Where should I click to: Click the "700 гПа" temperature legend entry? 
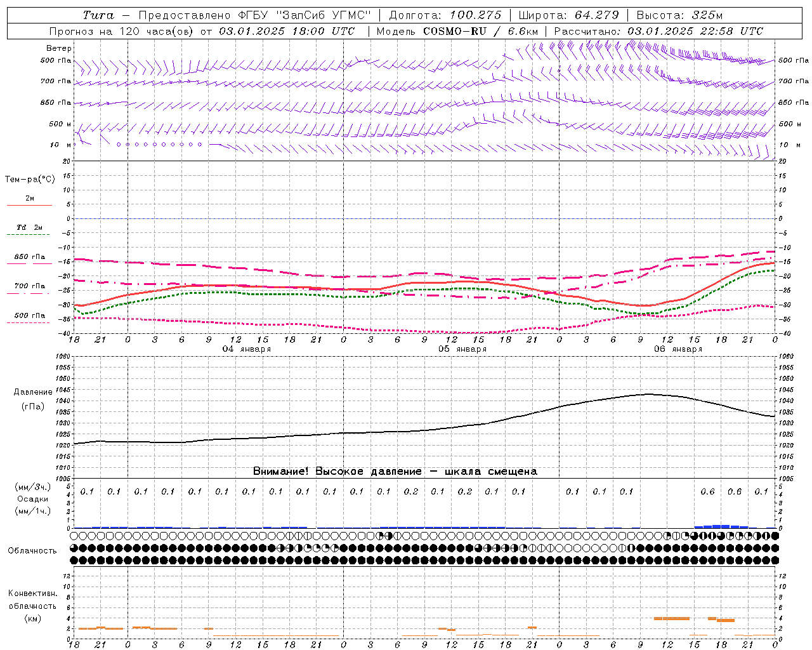[x=30, y=286]
